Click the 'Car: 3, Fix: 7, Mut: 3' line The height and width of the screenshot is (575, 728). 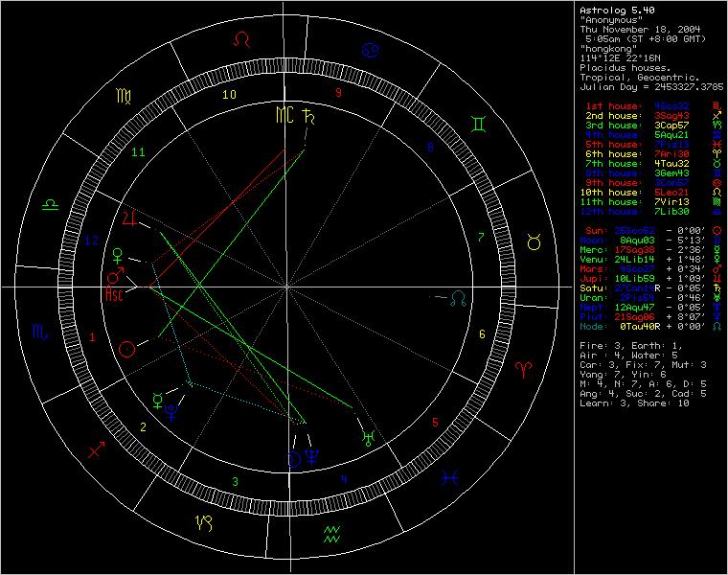click(x=643, y=365)
